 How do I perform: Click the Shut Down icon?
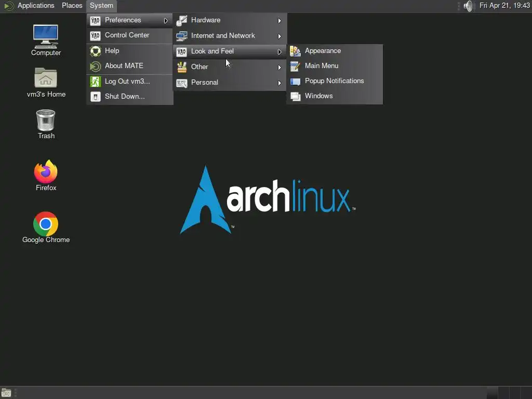click(x=96, y=97)
